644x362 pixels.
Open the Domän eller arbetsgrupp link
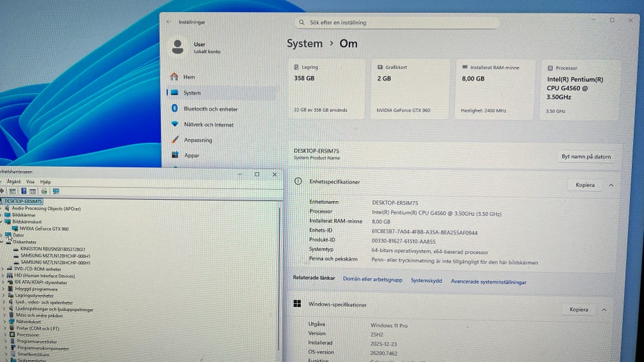tap(372, 279)
